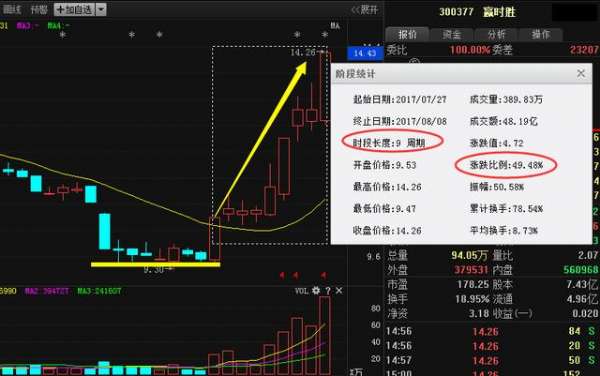600x376 pixels.
Task: Switch to the 报价 tab
Action: (x=407, y=34)
